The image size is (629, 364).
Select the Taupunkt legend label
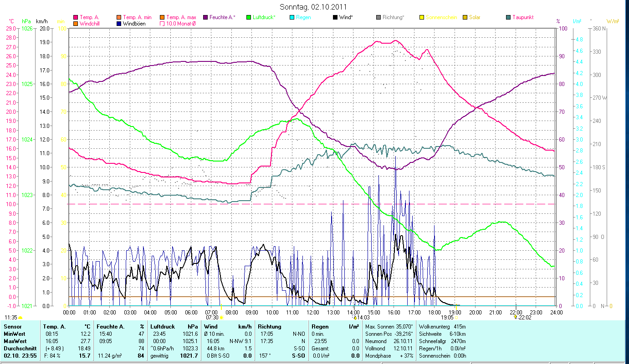522,17
